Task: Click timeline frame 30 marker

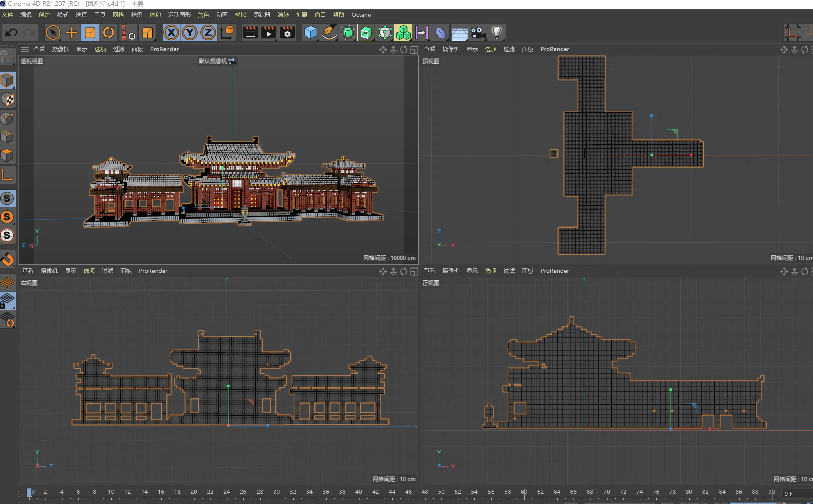Action: pyautogui.click(x=276, y=492)
